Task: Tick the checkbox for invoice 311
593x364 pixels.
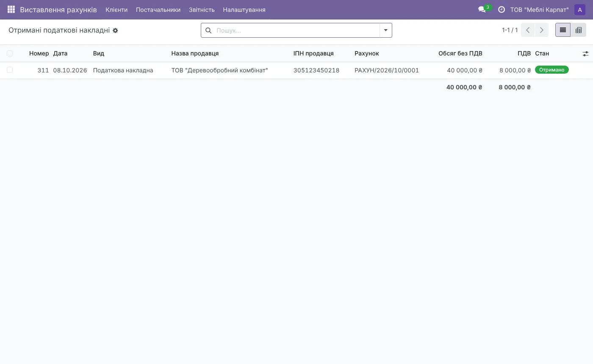Action: pyautogui.click(x=10, y=70)
